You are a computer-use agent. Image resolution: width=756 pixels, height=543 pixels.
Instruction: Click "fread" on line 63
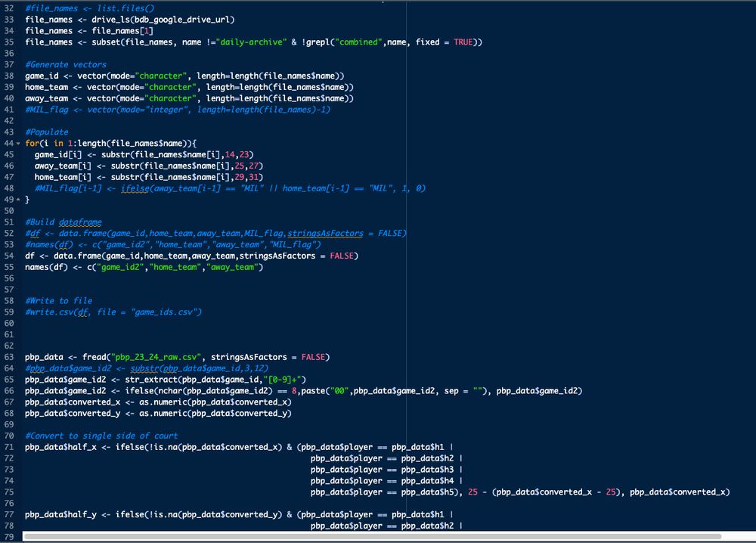(94, 358)
